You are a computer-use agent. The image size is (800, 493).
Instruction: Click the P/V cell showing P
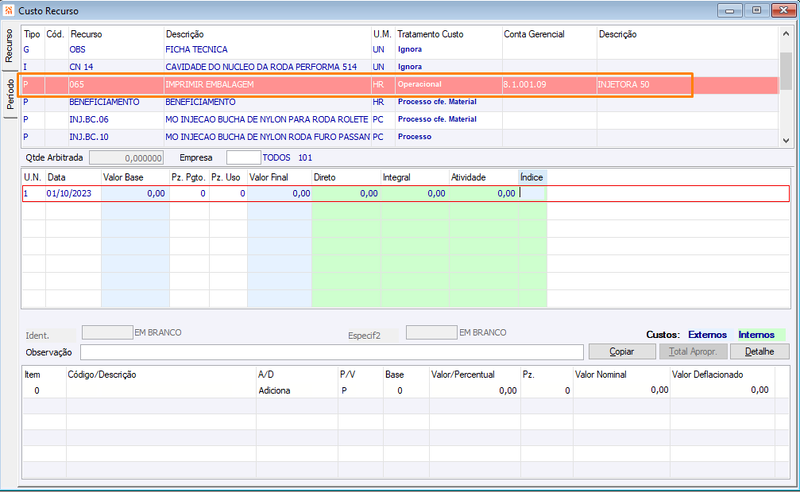coord(360,390)
